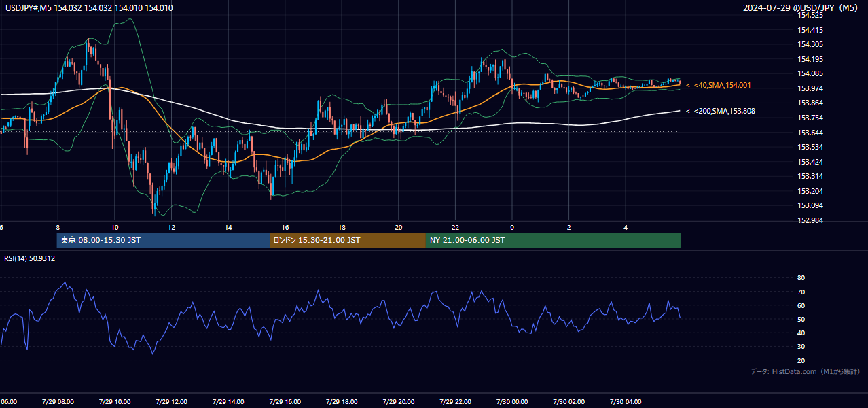Viewport: 868px width, 408px height.
Task: Click price axis label 153.204
Action: (x=810, y=191)
